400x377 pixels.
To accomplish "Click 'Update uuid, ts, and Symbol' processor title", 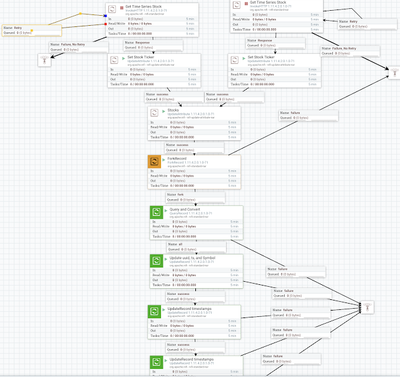I will pyautogui.click(x=192, y=258).
